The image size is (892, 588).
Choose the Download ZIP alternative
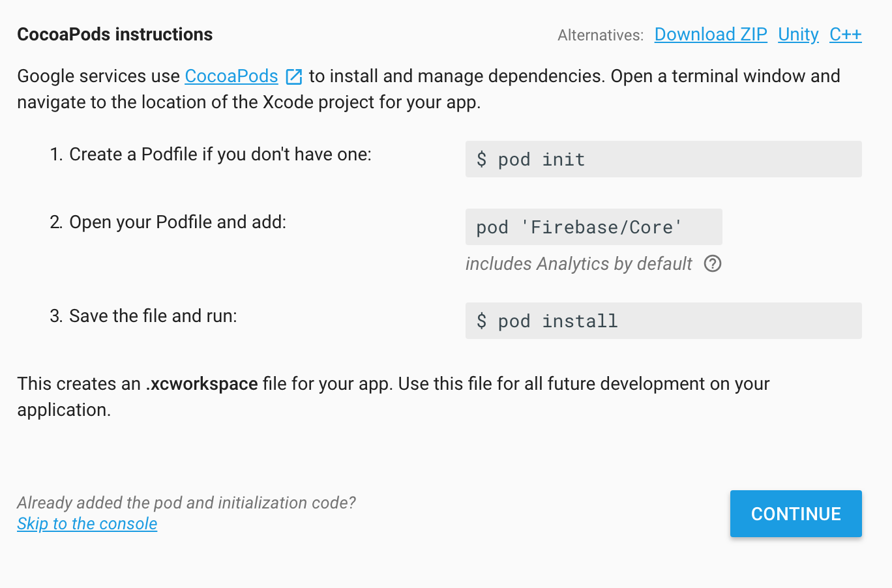tap(711, 35)
